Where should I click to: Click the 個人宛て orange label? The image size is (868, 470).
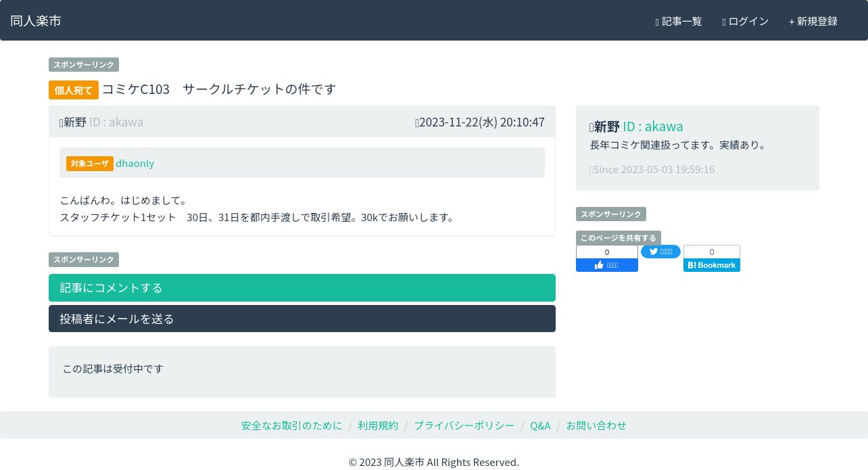(74, 90)
